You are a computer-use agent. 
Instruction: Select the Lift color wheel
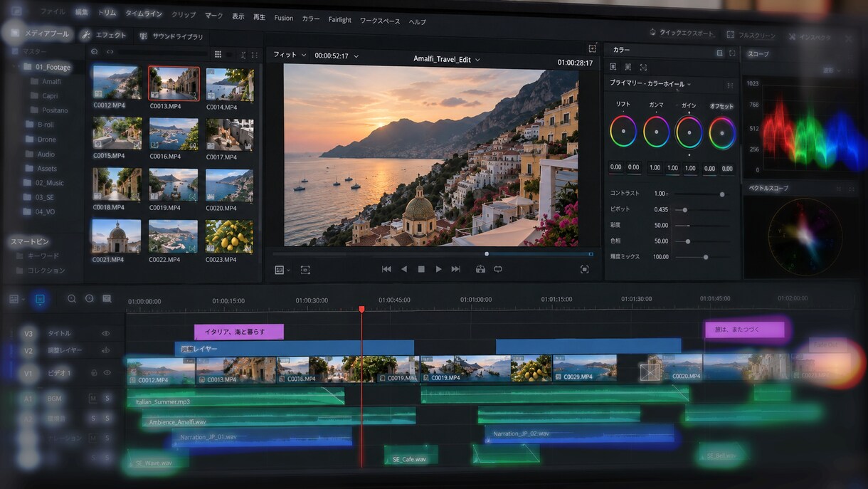point(623,131)
